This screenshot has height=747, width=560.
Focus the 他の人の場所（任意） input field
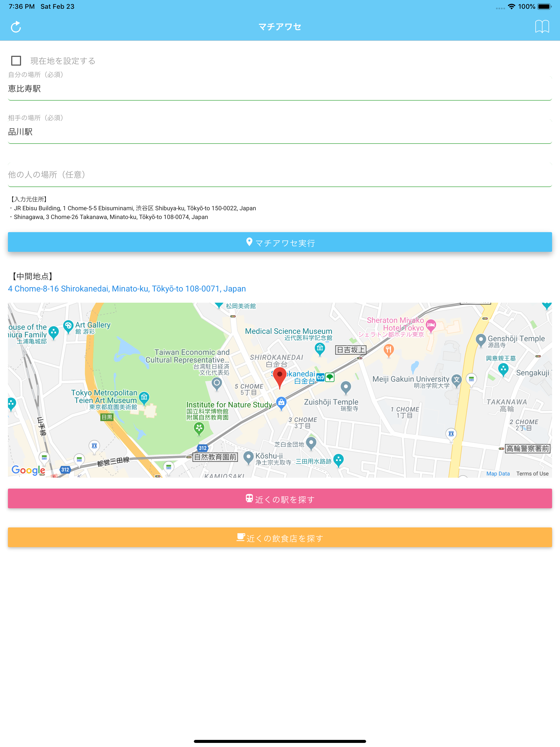coord(280,175)
